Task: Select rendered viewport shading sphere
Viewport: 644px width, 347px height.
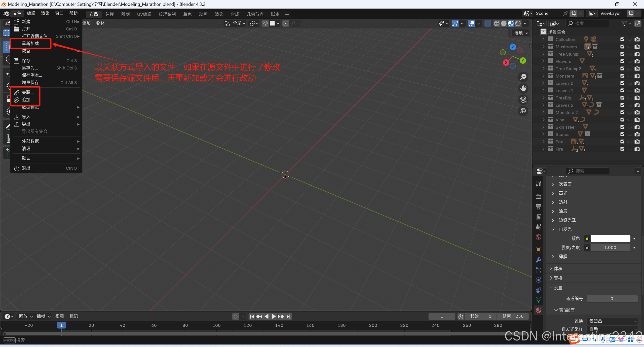Action: click(518, 23)
